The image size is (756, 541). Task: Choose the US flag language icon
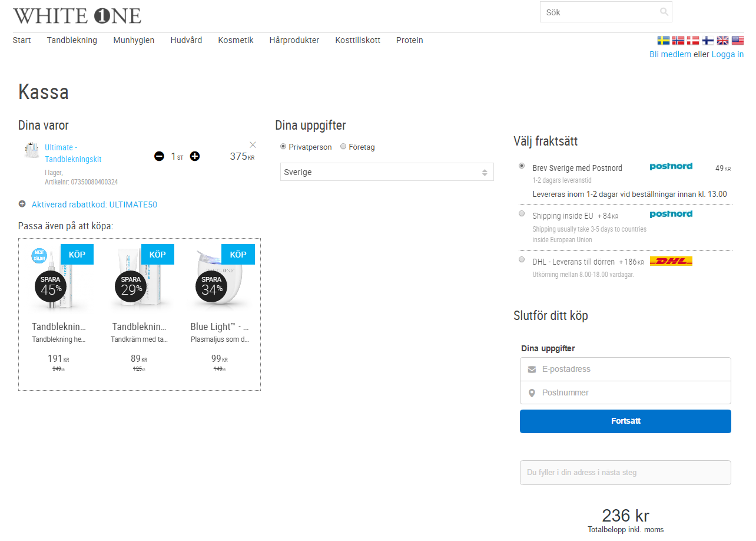click(738, 41)
